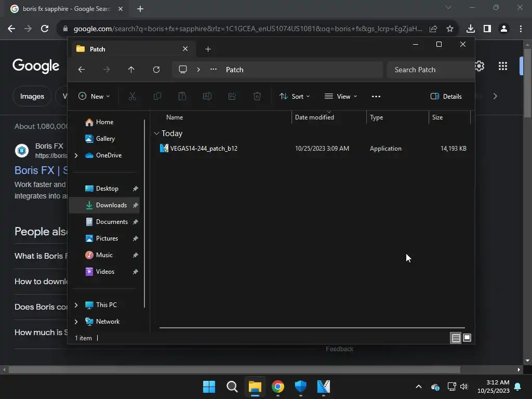Unpin Videos from quick access

pos(136,272)
